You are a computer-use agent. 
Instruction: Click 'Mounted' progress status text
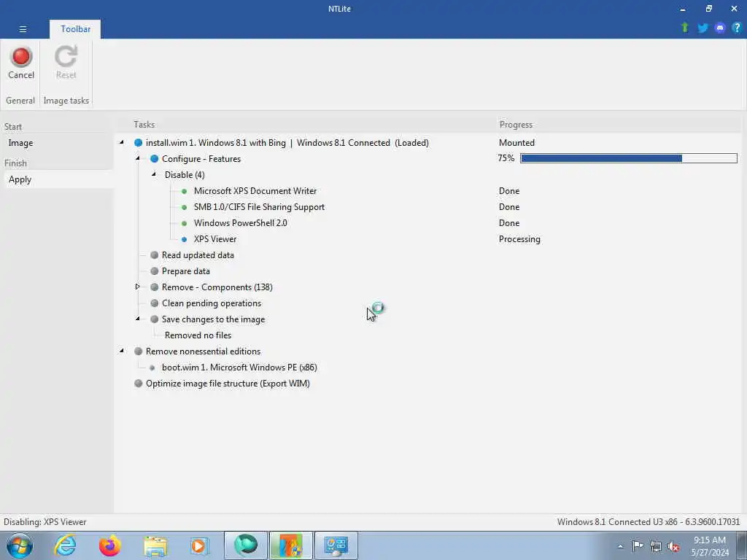point(516,143)
